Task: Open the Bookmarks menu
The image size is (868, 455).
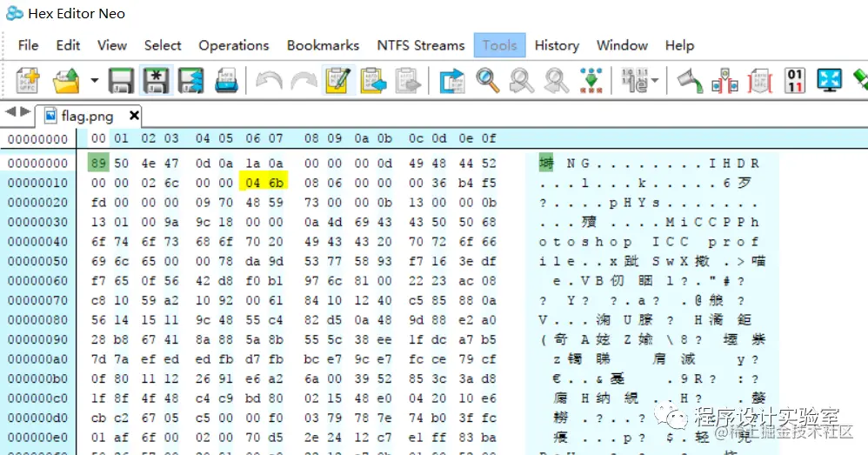Action: [x=323, y=45]
